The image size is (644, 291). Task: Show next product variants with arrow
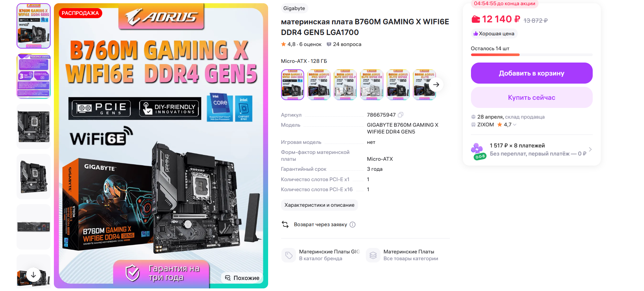[x=436, y=85]
